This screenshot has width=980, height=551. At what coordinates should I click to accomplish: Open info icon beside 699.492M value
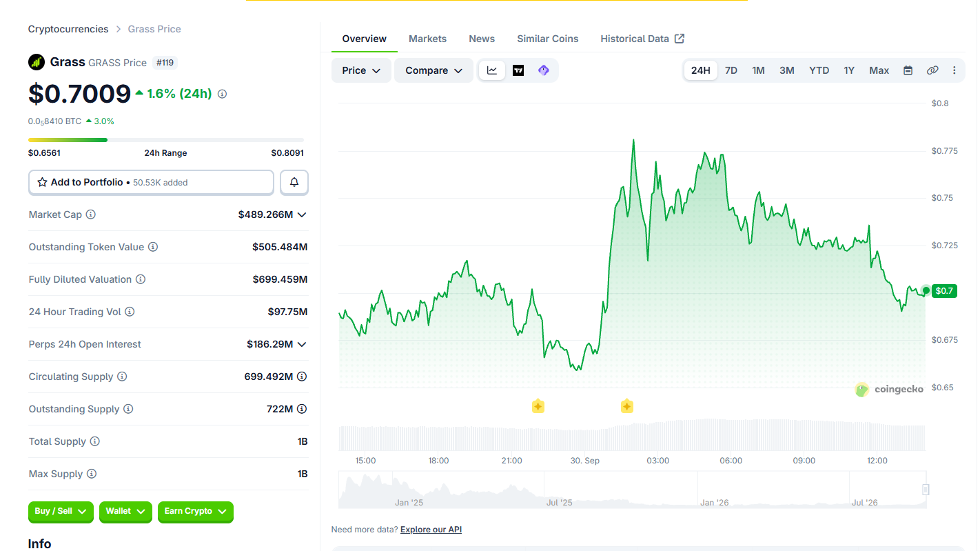point(302,377)
